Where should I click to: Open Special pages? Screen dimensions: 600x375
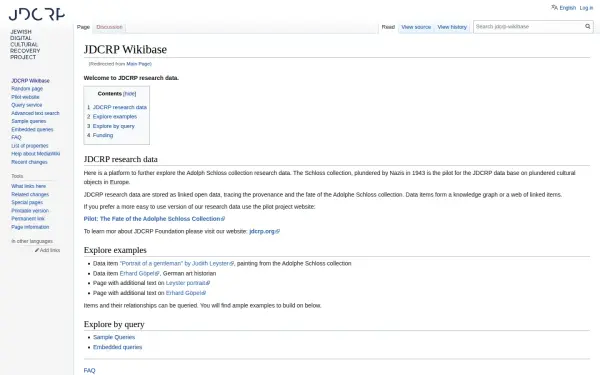(x=27, y=202)
